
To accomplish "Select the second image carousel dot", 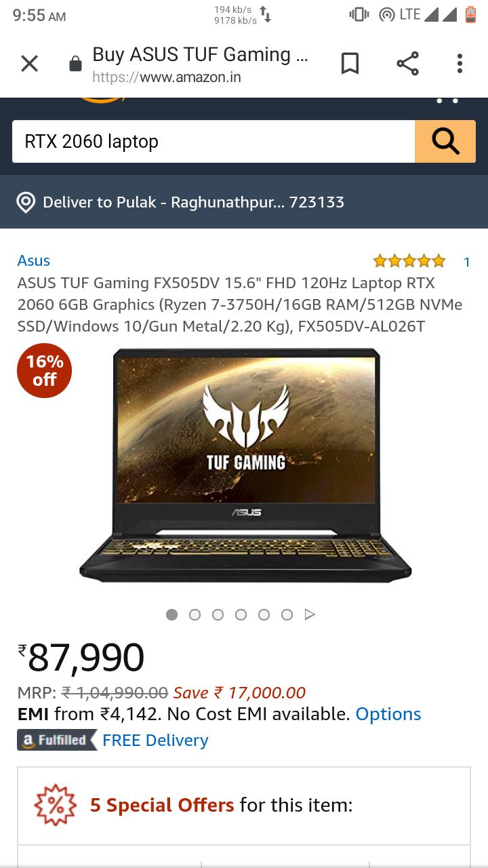I will [x=195, y=614].
